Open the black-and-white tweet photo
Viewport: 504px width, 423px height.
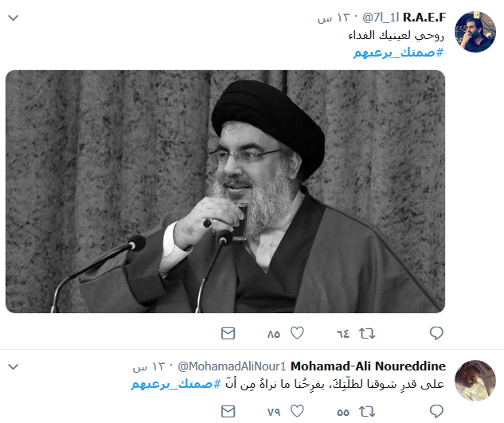tap(225, 191)
